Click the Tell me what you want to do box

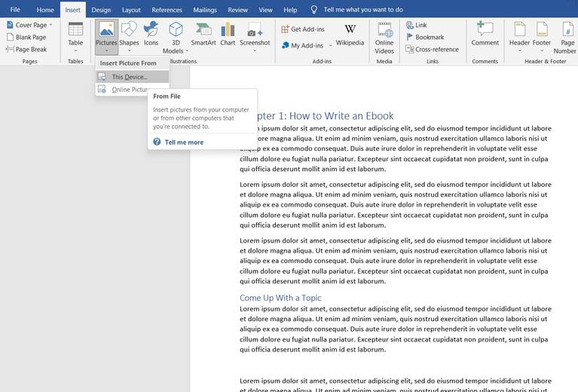(363, 10)
